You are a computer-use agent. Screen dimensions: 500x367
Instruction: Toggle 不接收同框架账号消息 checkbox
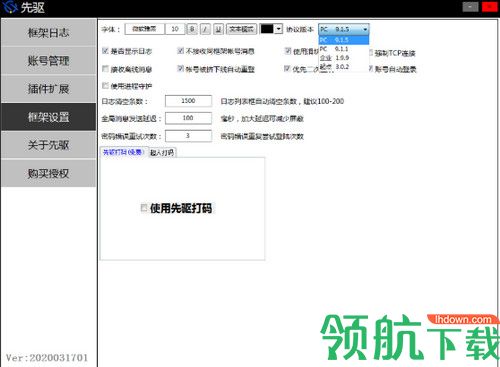[x=180, y=51]
